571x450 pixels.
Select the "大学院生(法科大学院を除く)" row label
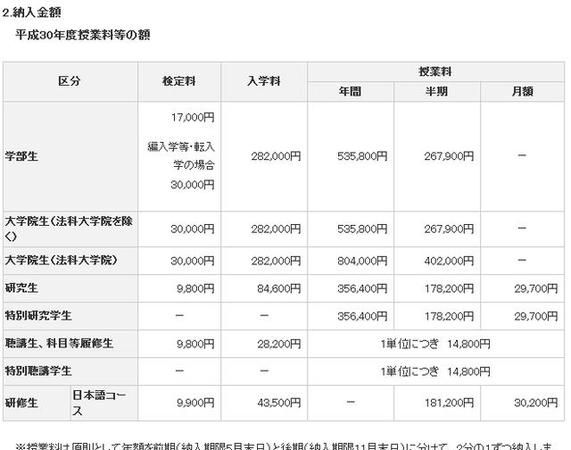point(69,229)
